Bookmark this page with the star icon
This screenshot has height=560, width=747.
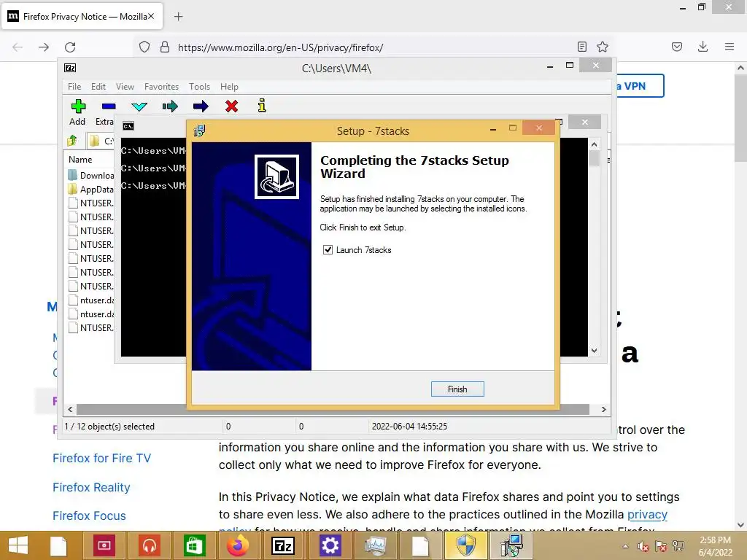pos(603,47)
